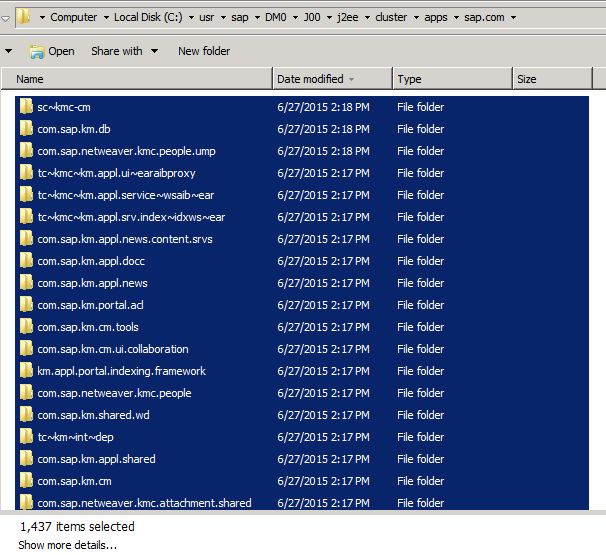606x555 pixels.
Task: Select the com.sap.km.db folder name
Action: click(x=74, y=129)
